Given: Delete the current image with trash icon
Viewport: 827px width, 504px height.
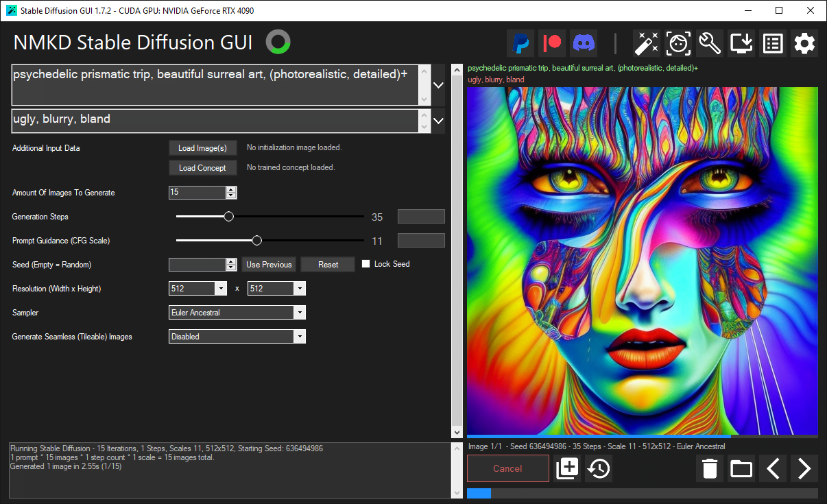Looking at the screenshot, I should pos(709,468).
